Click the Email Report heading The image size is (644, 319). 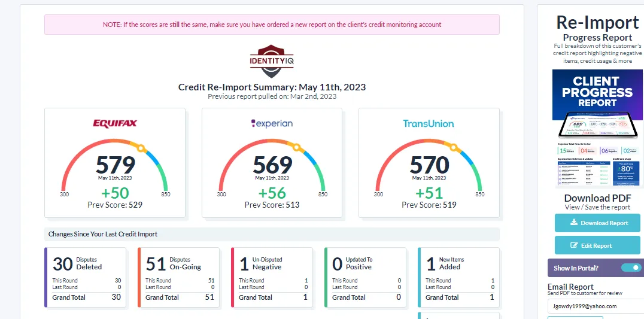(570, 287)
